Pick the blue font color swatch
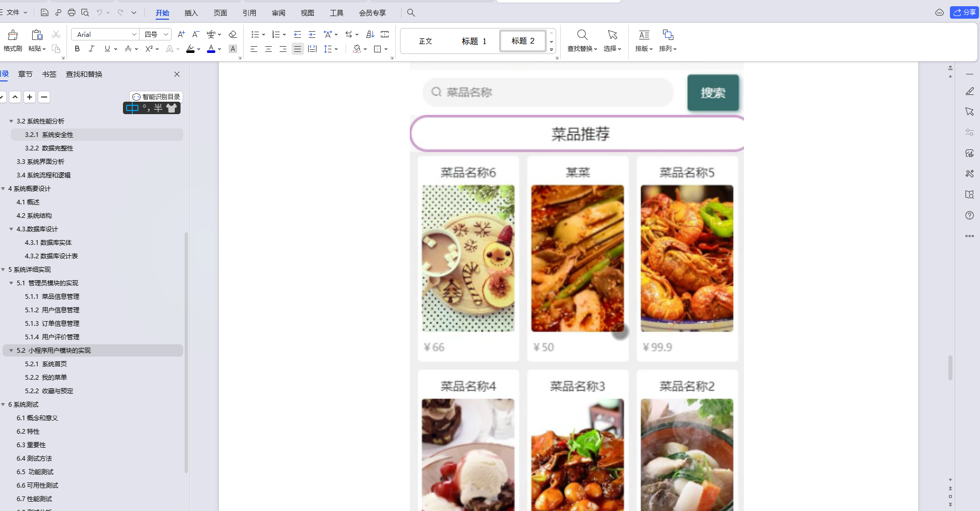Screen dimensions: 980x511 click(x=211, y=49)
